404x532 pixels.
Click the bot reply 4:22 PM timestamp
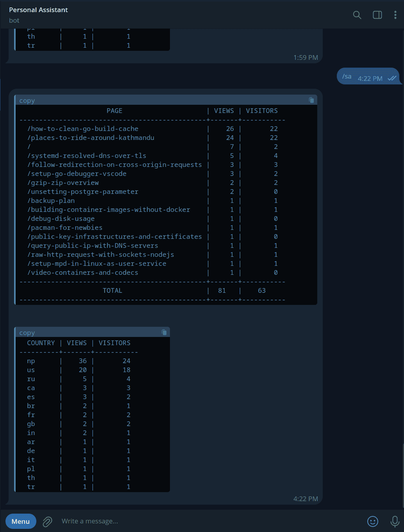pos(306,499)
